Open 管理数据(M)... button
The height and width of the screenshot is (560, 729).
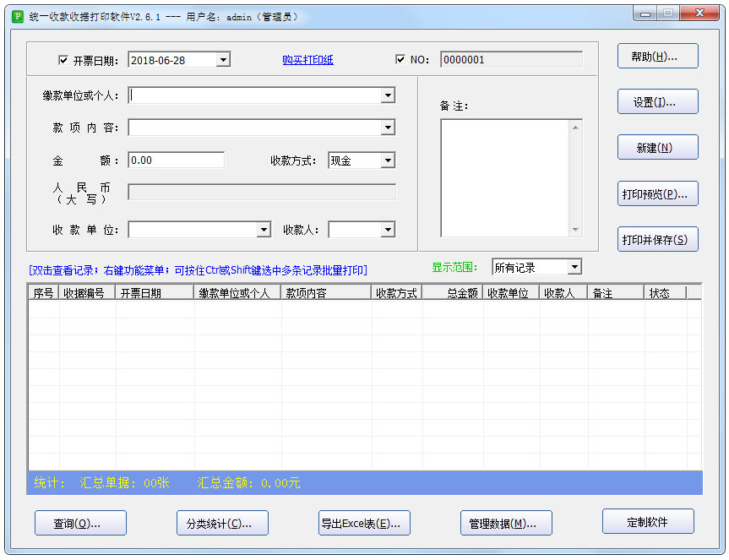click(x=506, y=524)
